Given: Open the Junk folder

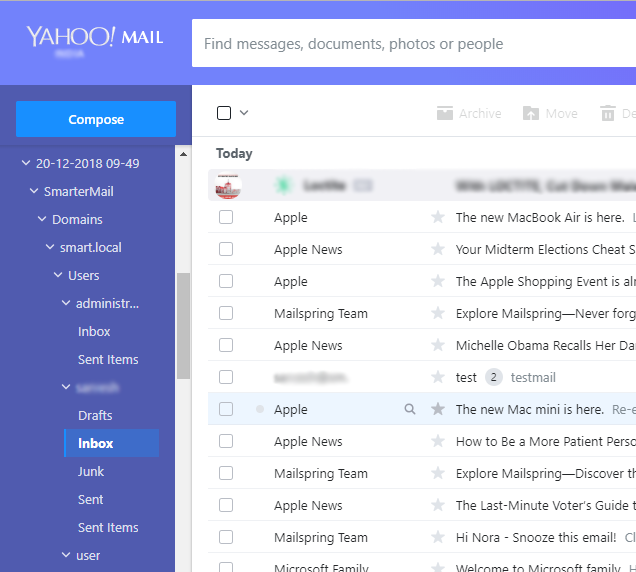Looking at the screenshot, I should click(91, 471).
